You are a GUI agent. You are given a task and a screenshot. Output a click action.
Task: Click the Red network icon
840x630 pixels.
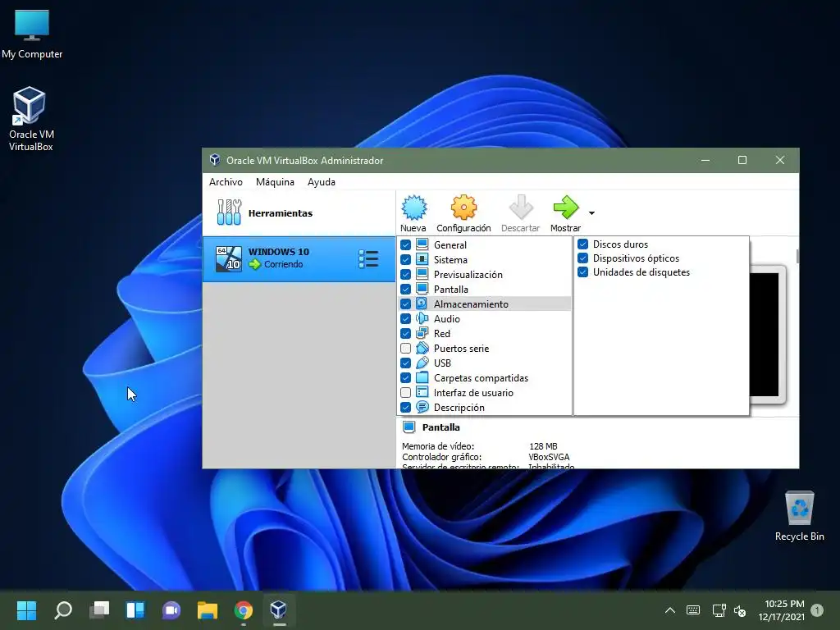point(422,333)
